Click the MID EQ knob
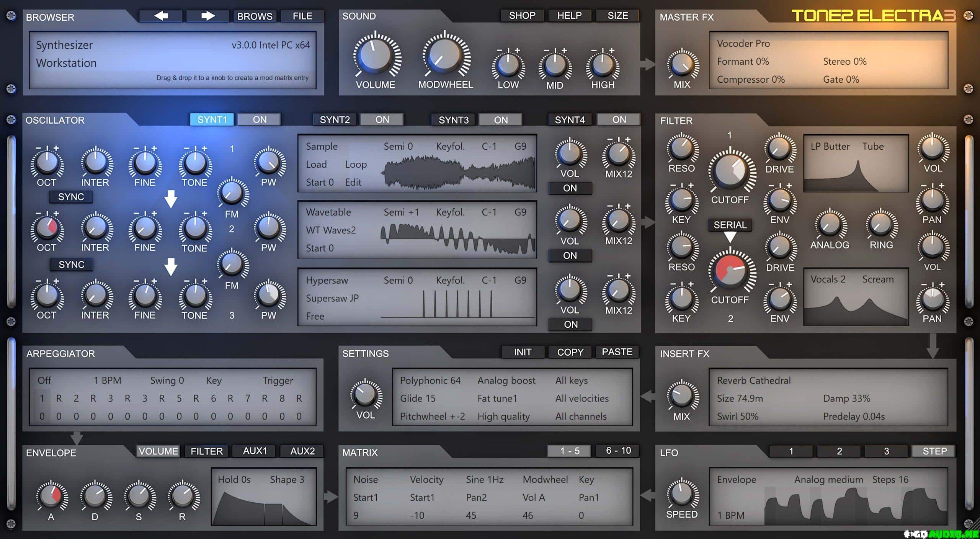Viewport: 980px width, 539px height. (555, 65)
